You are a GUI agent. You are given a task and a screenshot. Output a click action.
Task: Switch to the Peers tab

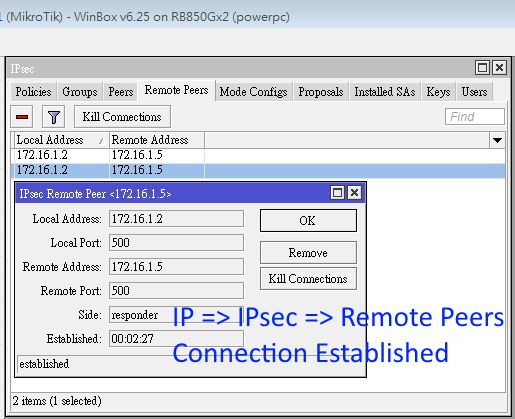point(120,92)
